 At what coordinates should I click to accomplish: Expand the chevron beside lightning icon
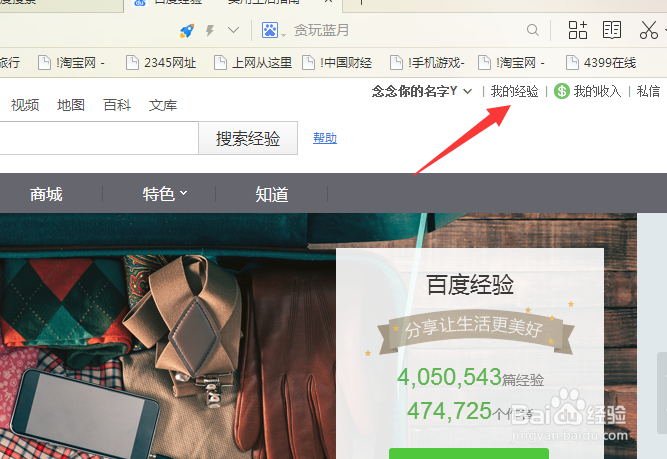233,30
